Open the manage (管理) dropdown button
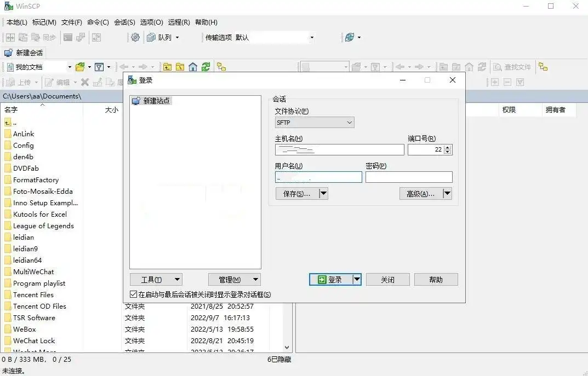Viewport: 588px width, 376px height. pos(235,279)
